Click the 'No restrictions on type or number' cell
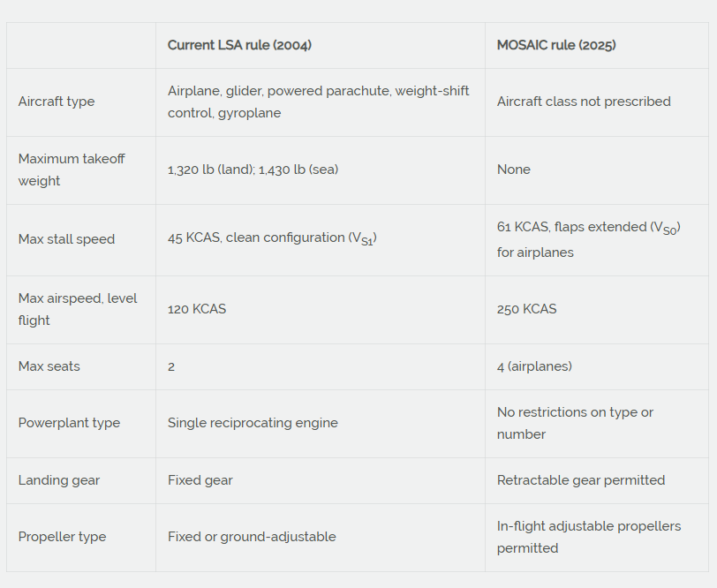Image resolution: width=717 pixels, height=588 pixels. point(575,423)
